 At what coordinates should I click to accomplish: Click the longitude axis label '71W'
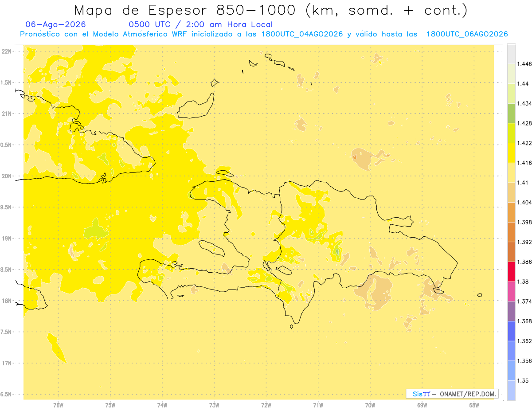pos(318,405)
